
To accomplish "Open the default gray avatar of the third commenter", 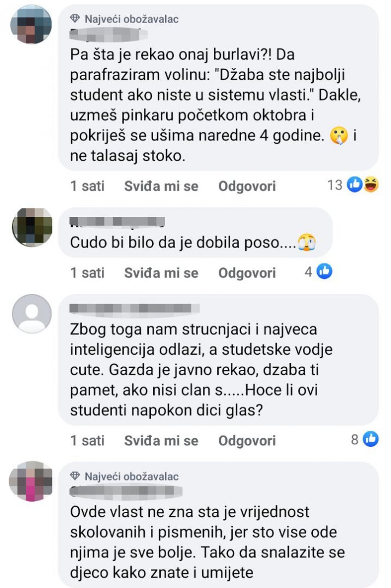I will (32, 314).
